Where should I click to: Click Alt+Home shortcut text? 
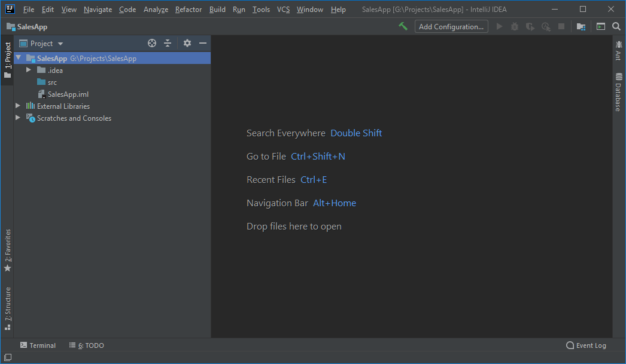pos(335,203)
